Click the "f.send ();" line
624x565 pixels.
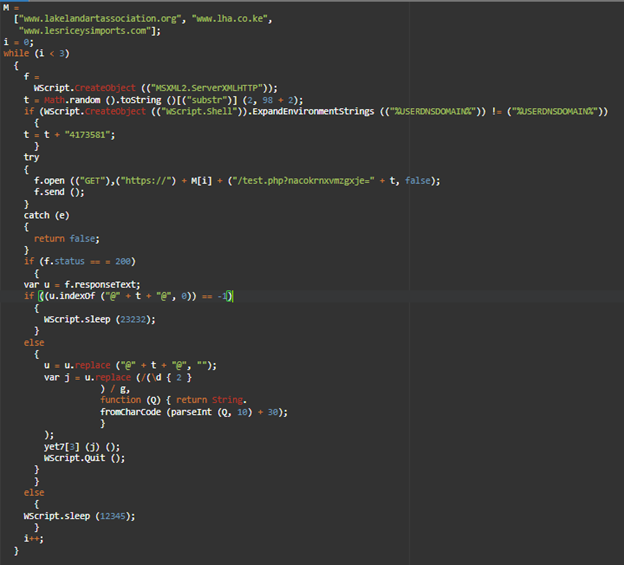[59, 192]
